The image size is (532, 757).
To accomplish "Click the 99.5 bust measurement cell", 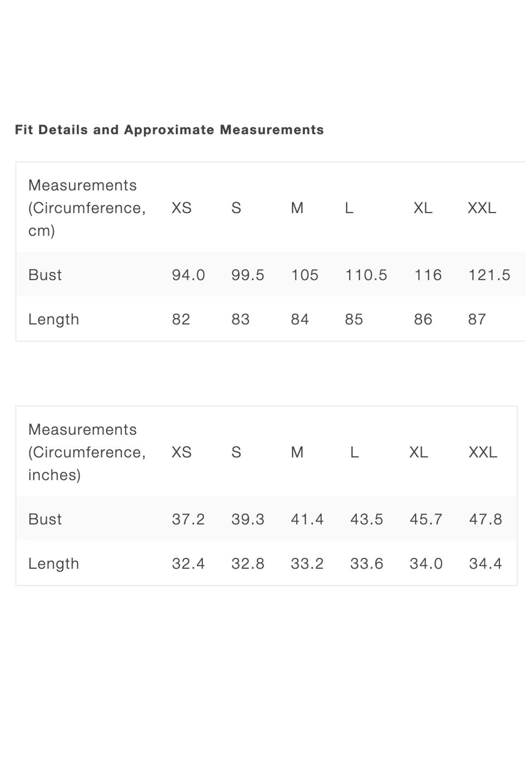I will (248, 275).
